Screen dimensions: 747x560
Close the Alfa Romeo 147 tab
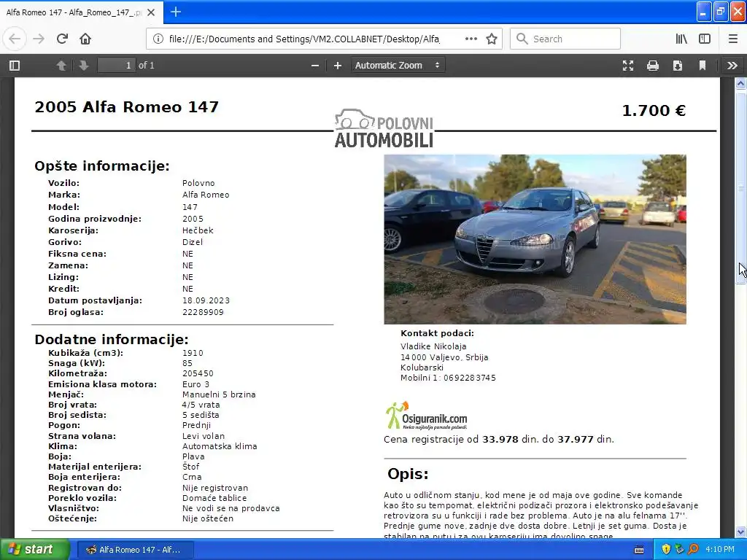pyautogui.click(x=151, y=12)
